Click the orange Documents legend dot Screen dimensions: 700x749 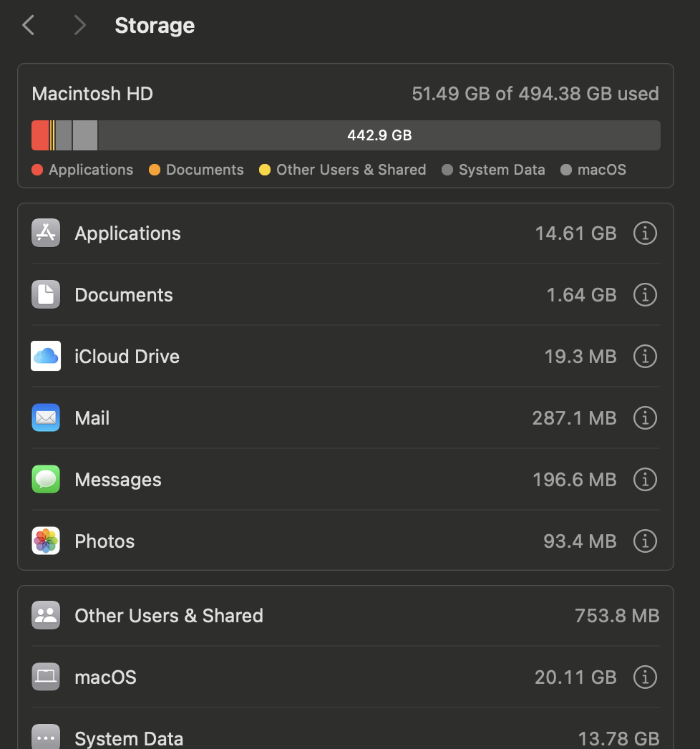point(154,170)
